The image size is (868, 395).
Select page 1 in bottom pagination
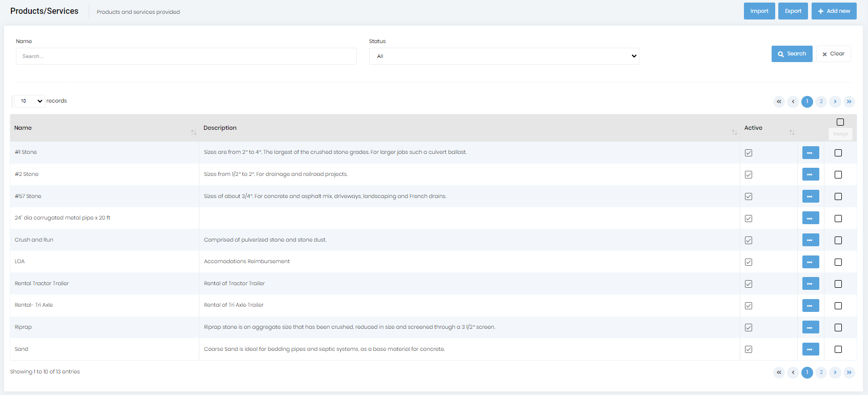point(807,372)
